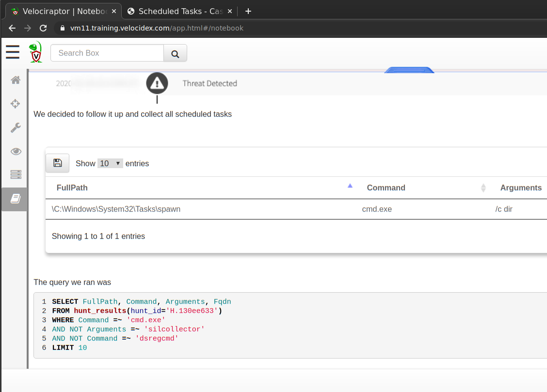547x392 pixels.
Task: Reload the current page
Action: [43, 28]
